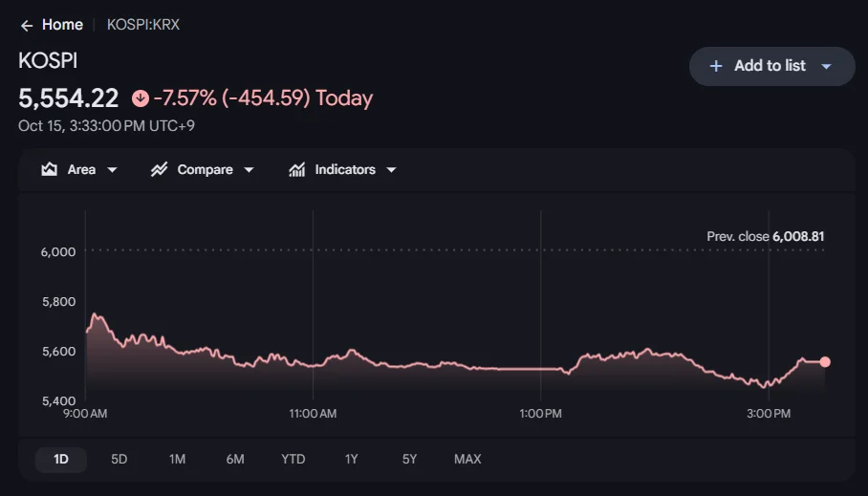
Task: Click the red down-arrow change icon
Action: point(141,98)
